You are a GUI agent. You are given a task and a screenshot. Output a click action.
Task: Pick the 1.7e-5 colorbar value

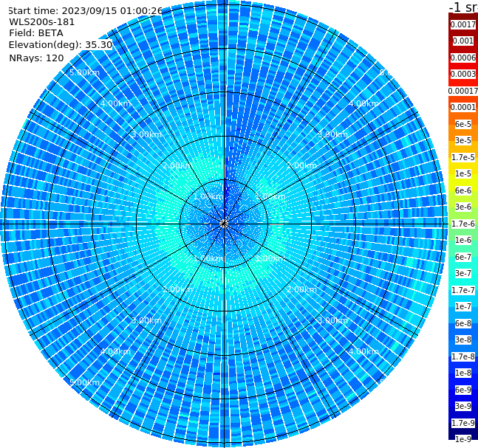click(x=463, y=157)
